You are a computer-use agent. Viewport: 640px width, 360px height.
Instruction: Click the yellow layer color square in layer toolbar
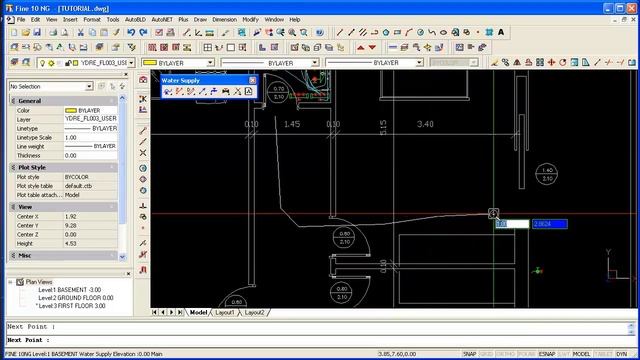pos(76,63)
